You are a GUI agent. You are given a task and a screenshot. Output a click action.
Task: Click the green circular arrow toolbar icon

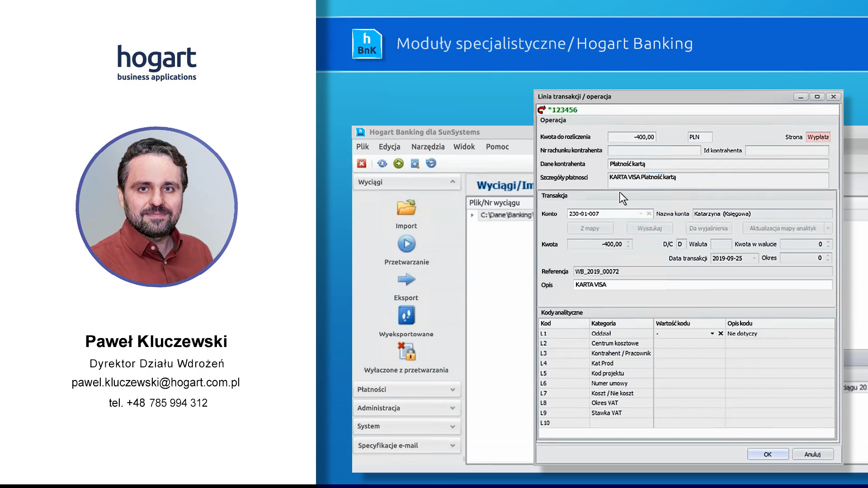tap(398, 164)
